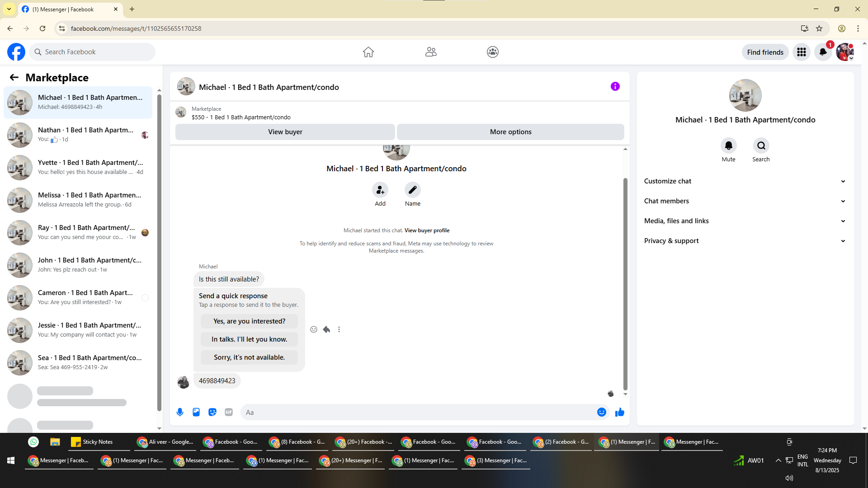Expand Customize chat section
868x488 pixels.
point(745,181)
